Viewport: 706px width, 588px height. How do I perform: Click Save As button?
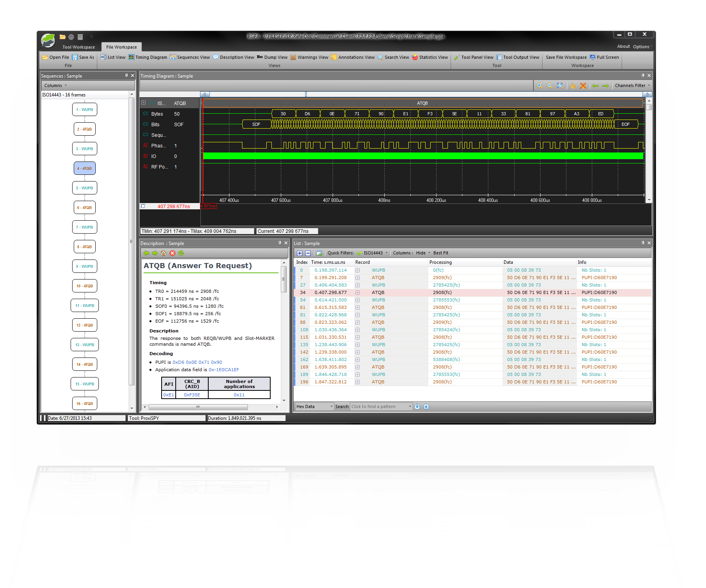click(83, 57)
